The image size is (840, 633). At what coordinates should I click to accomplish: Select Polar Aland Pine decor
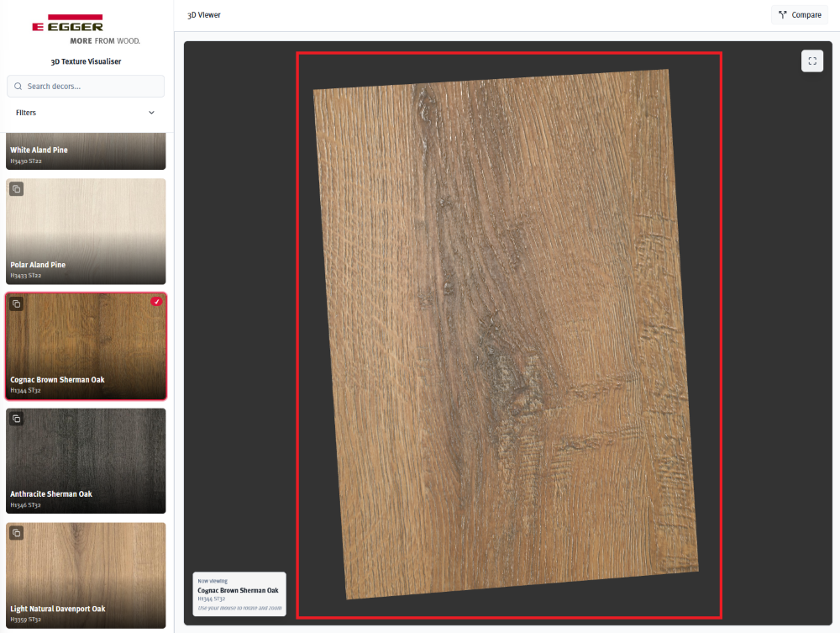pyautogui.click(x=86, y=231)
